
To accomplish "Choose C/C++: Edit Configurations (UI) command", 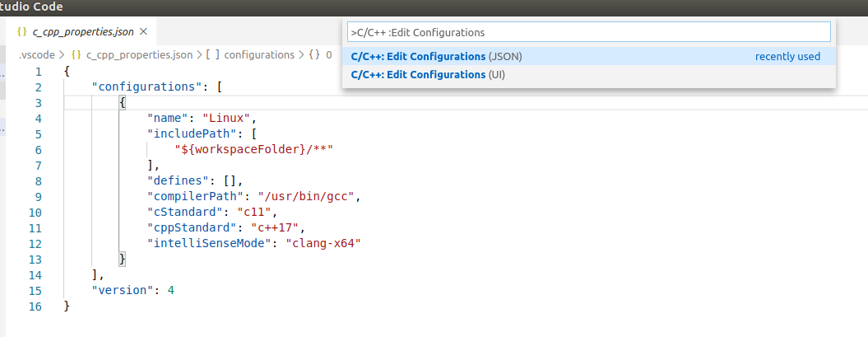I will tap(428, 75).
